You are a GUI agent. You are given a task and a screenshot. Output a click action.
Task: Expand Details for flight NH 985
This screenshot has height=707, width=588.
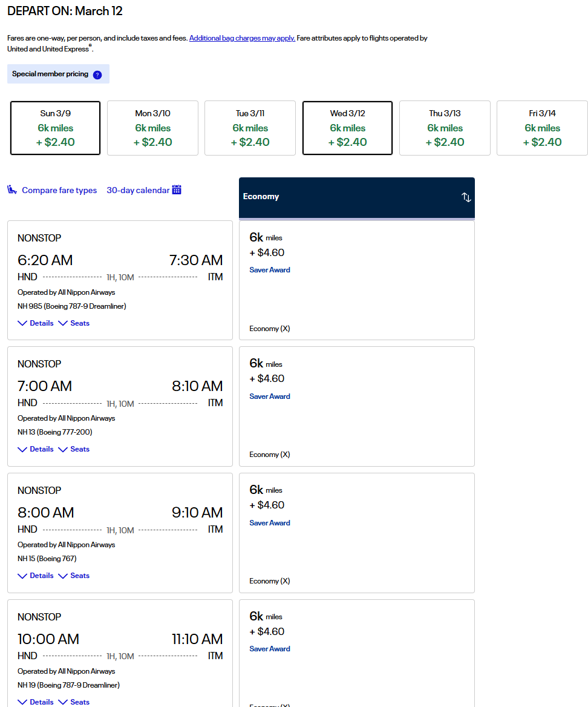click(x=36, y=323)
